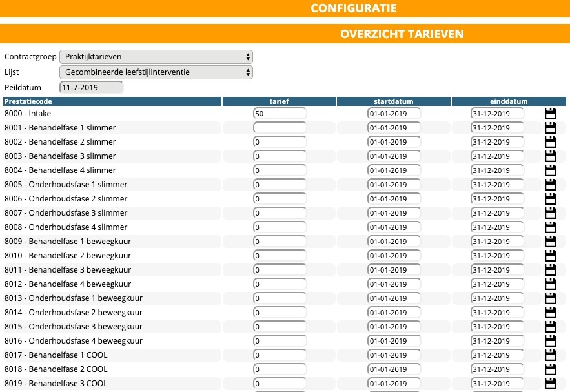Click startdatum field of 8005 Onderhoudsfase 1 slimmer
The image size is (570, 392).
(x=394, y=185)
